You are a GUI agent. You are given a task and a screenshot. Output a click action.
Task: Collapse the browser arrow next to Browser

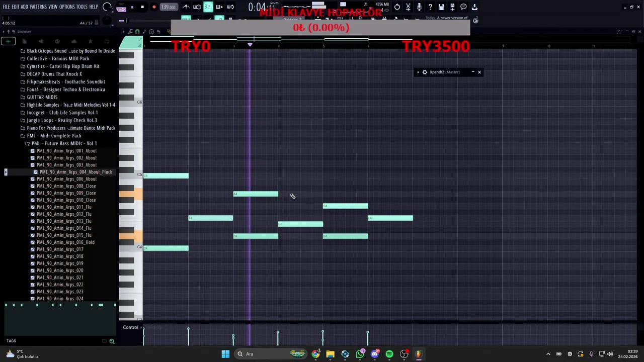(4, 32)
